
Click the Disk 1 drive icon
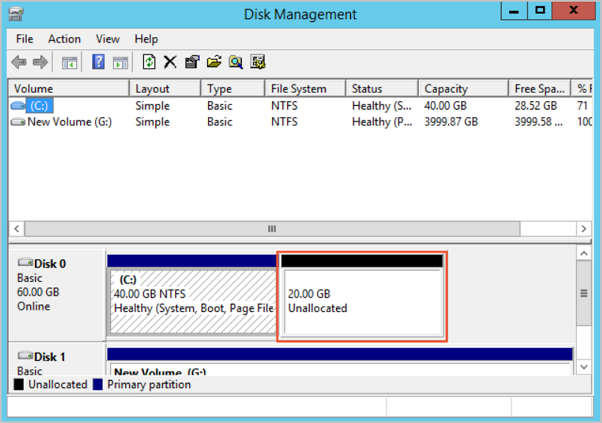25,356
